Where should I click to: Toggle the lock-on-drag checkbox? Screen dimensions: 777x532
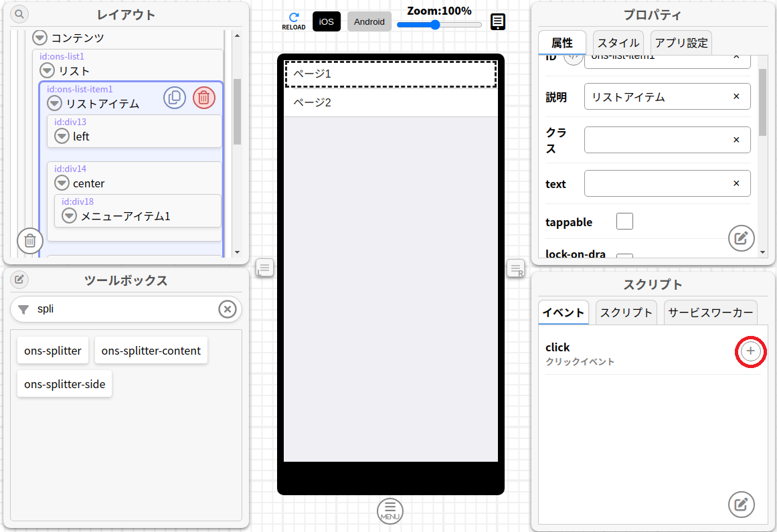pos(624,258)
